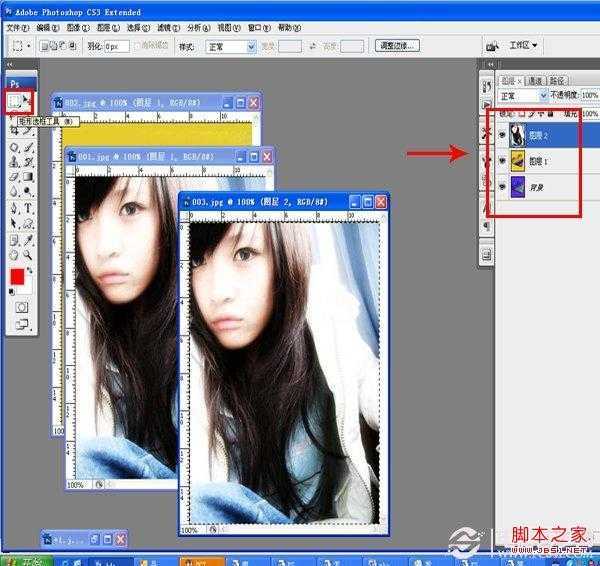The image size is (600, 566).
Task: Click the Go to Bridge icon
Action: pos(491,46)
